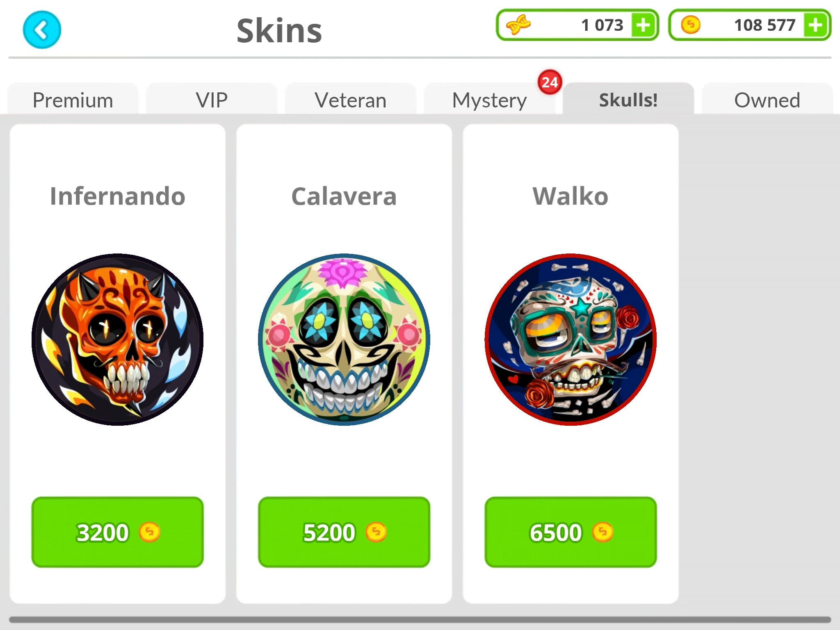Switch to the Mystery tab
Viewport: 840px width, 630px height.
[x=489, y=99]
